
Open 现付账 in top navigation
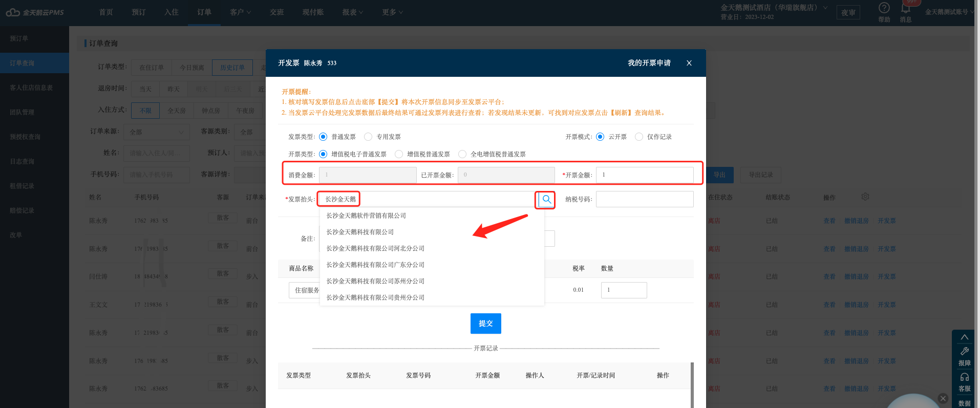(313, 12)
